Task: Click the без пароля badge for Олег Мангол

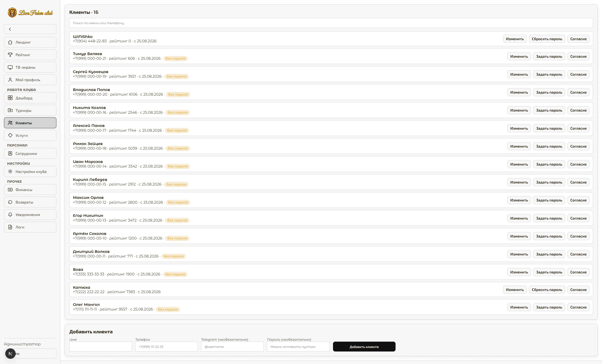Action: point(168,309)
